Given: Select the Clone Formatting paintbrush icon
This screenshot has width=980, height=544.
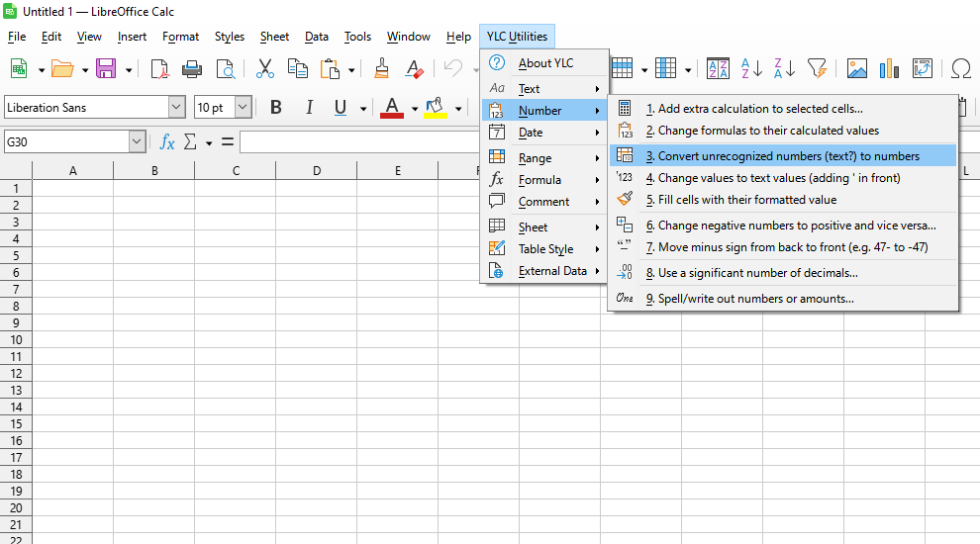Looking at the screenshot, I should tap(382, 68).
